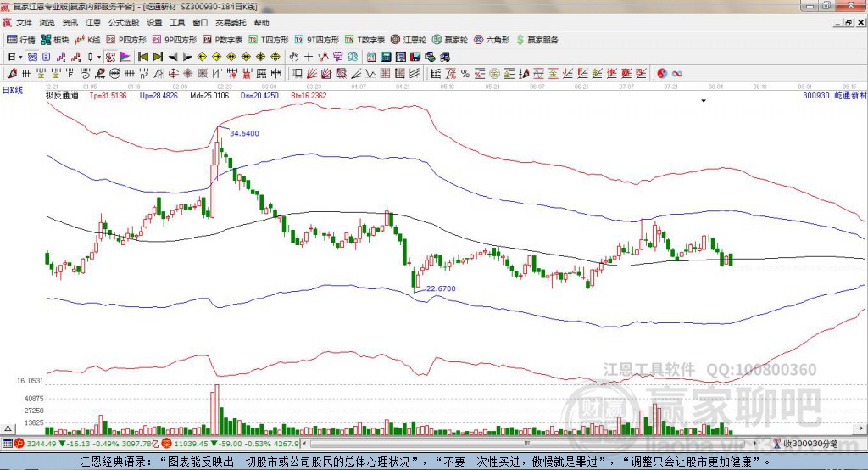Image resolution: width=868 pixels, height=470 pixels.
Task: Click the 22.6700 low price label
Action: 441,288
